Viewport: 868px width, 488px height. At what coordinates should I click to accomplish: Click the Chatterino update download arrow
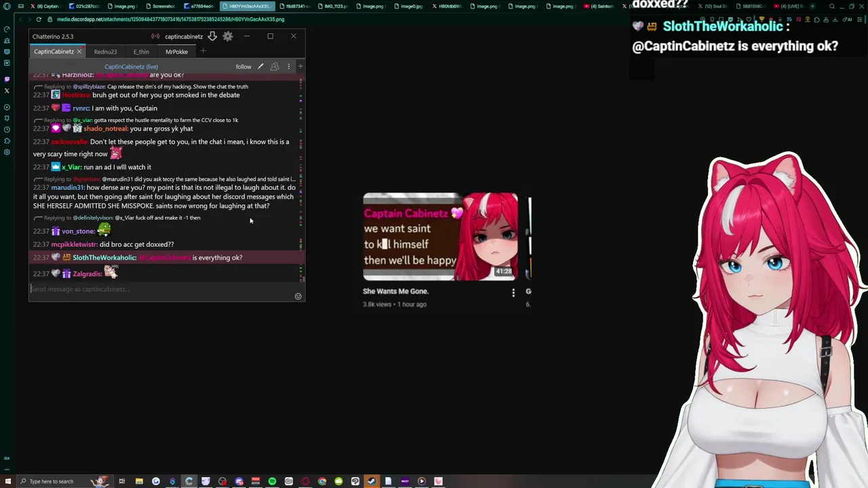pyautogui.click(x=212, y=36)
